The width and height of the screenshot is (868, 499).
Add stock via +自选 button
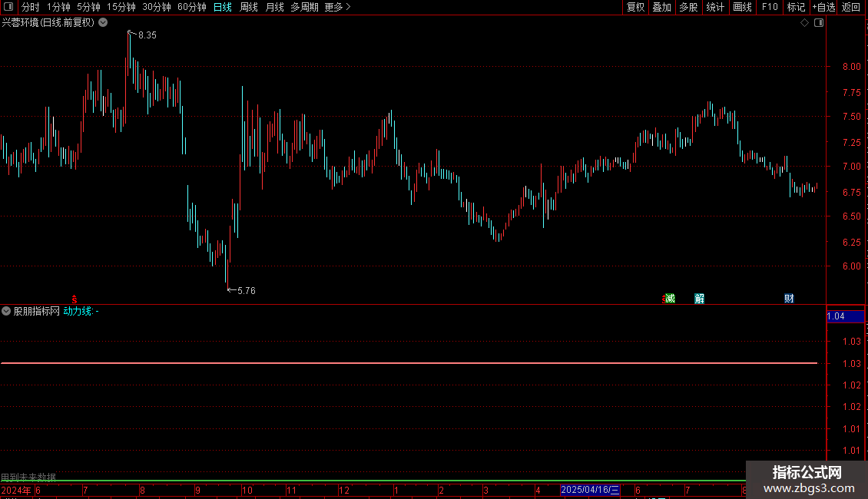tap(823, 7)
